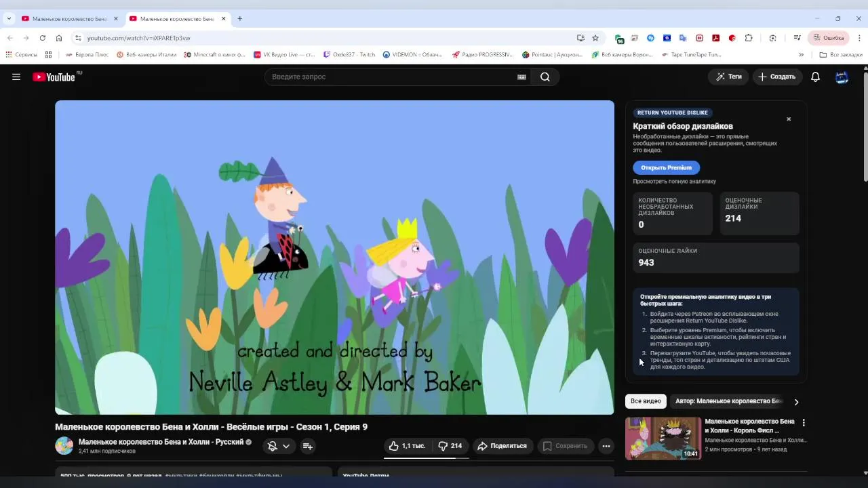Close the Return YouTube Dislike panel
The height and width of the screenshot is (488, 868).
coord(789,119)
